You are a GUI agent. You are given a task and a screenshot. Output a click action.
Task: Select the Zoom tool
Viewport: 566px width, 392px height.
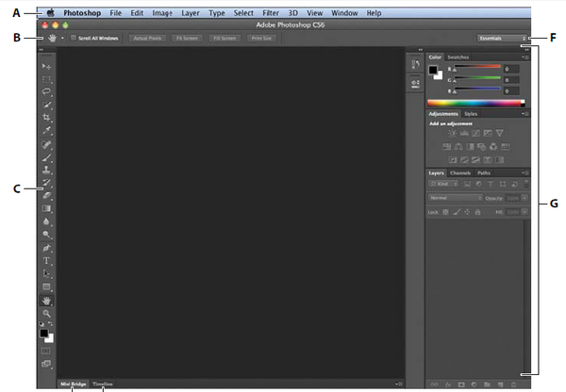pos(46,314)
